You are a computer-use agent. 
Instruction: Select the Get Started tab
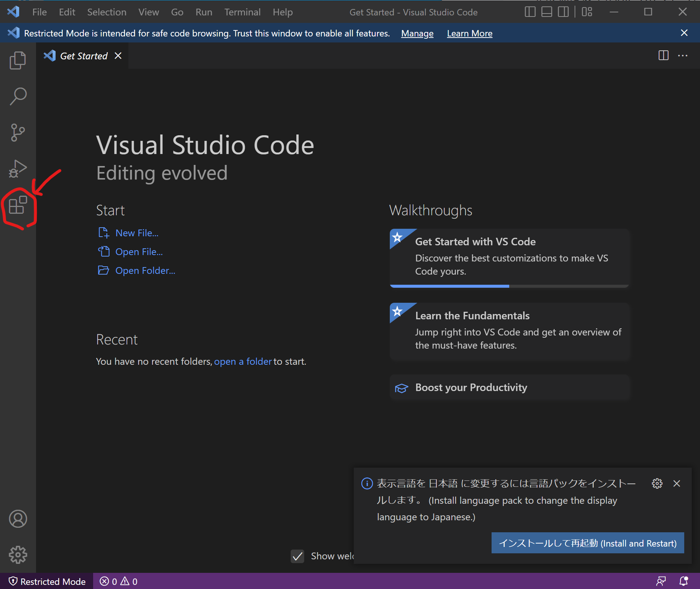coord(83,56)
